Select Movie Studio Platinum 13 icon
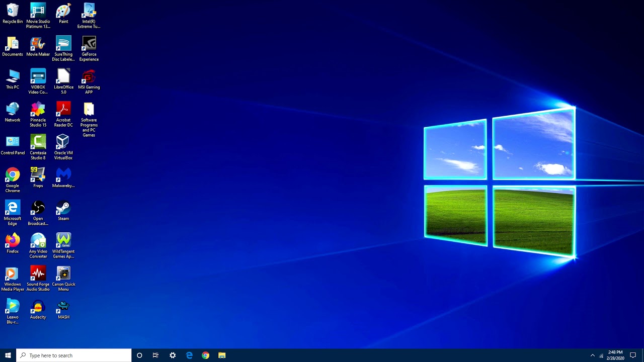Image resolution: width=644 pixels, height=362 pixels. pos(38,16)
